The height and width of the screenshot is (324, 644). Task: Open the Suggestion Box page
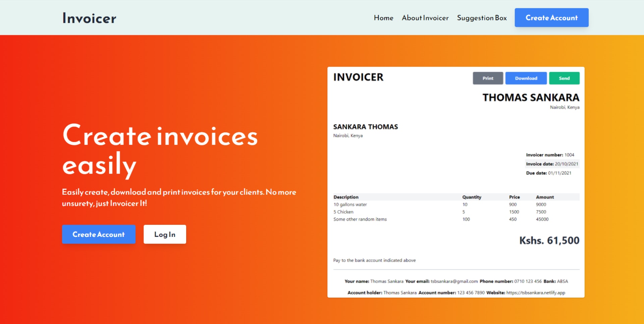point(482,18)
